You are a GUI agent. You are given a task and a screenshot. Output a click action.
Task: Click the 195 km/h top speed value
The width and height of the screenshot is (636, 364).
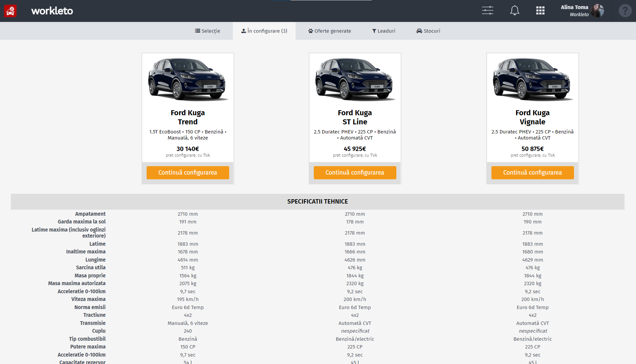tap(188, 299)
